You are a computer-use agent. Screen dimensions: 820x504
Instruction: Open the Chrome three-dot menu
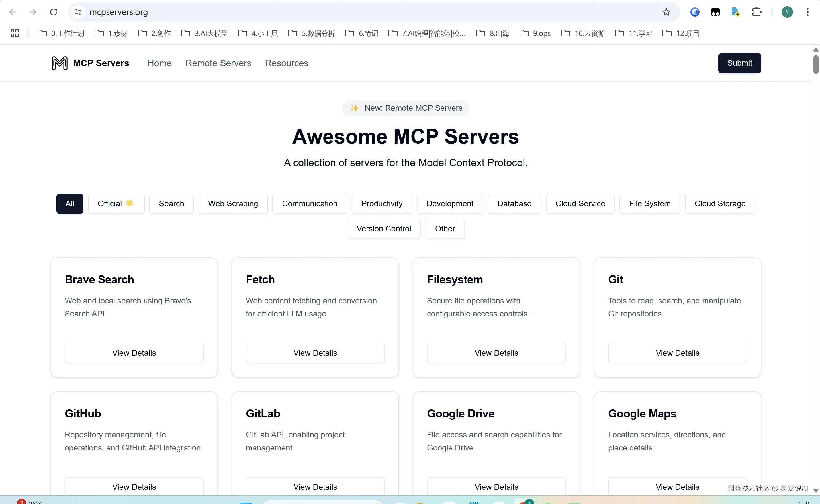point(807,12)
